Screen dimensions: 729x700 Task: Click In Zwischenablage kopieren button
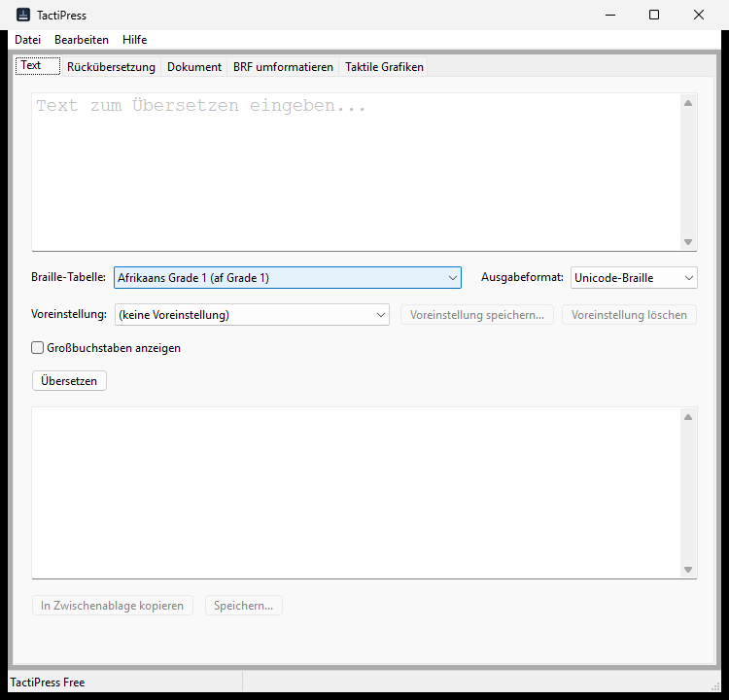pos(112,606)
